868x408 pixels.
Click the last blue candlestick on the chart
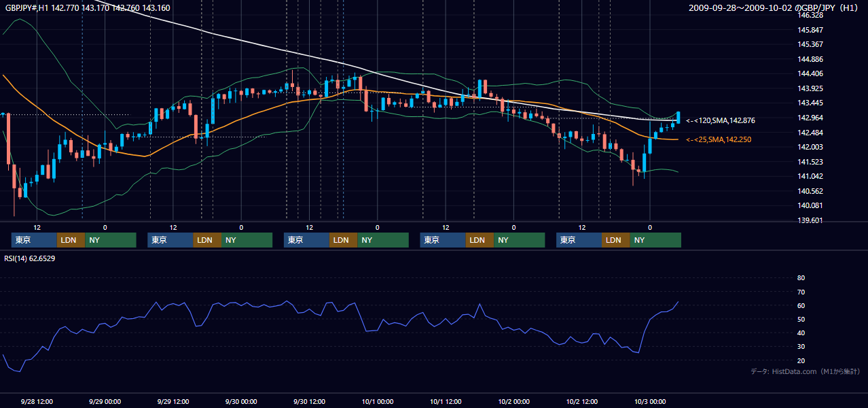pyautogui.click(x=679, y=117)
